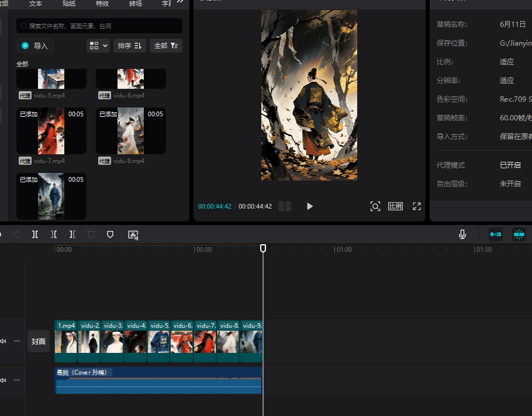The height and width of the screenshot is (416, 532).
Task: Add a marker with the shield icon
Action: pyautogui.click(x=110, y=234)
